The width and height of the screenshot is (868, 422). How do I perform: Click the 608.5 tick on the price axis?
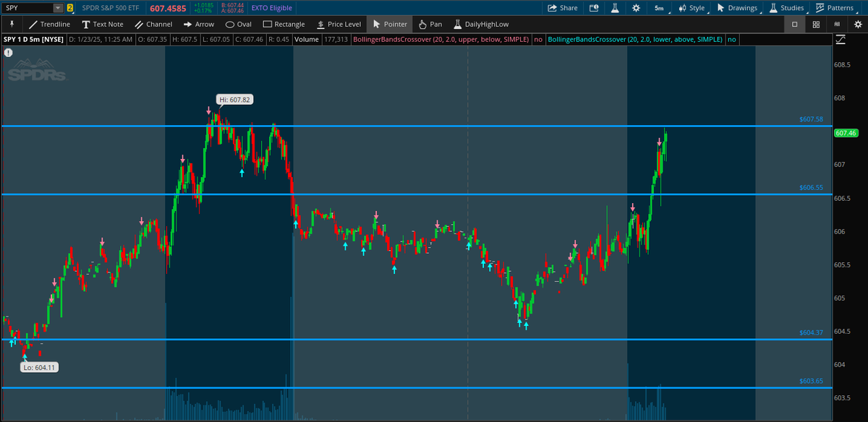tap(843, 65)
